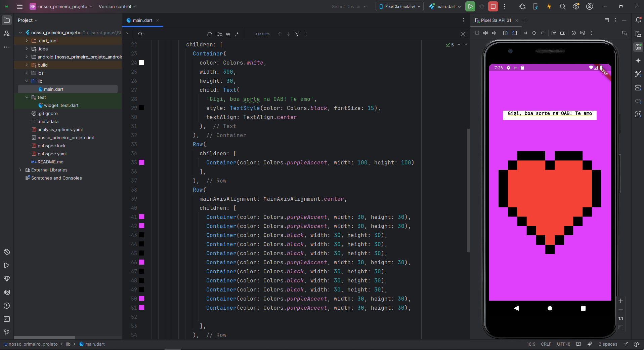This screenshot has width=644, height=350.
Task: Click editor vertical scrollbar thumb
Action: pyautogui.click(x=468, y=190)
